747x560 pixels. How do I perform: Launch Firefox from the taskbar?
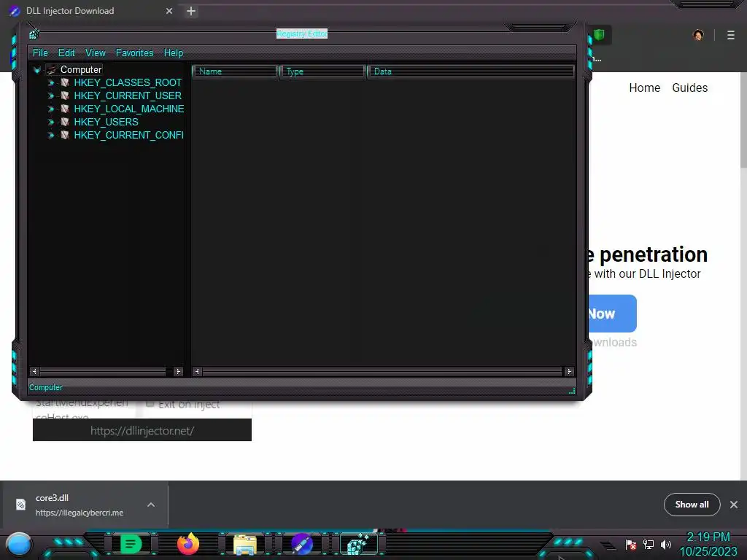(x=188, y=544)
